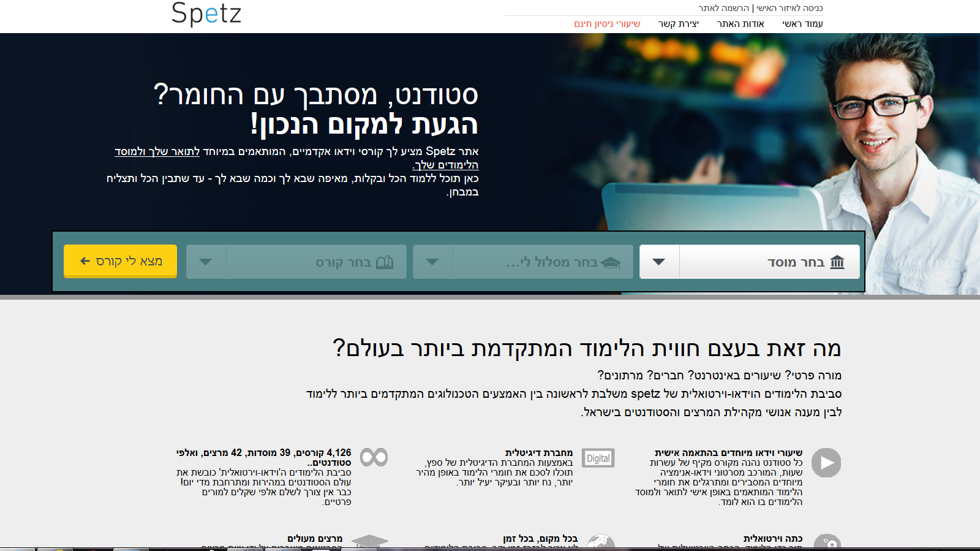Open the בחר מסלול לי dropdown arrow
This screenshot has height=551, width=980.
click(x=432, y=262)
